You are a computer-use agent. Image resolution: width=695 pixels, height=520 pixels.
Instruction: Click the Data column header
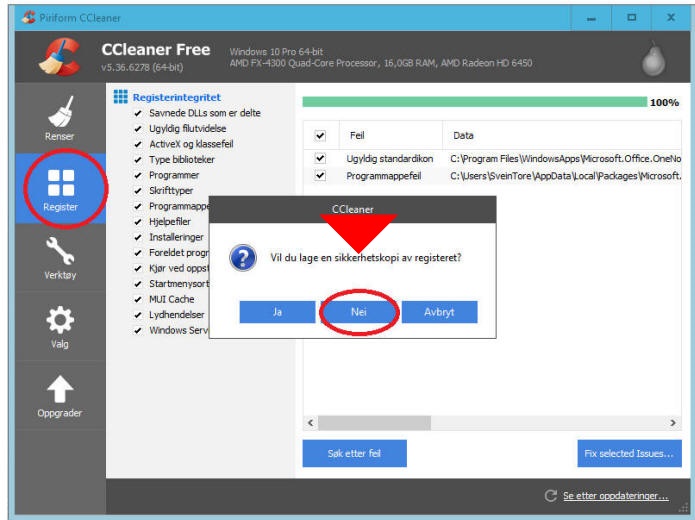click(x=562, y=135)
